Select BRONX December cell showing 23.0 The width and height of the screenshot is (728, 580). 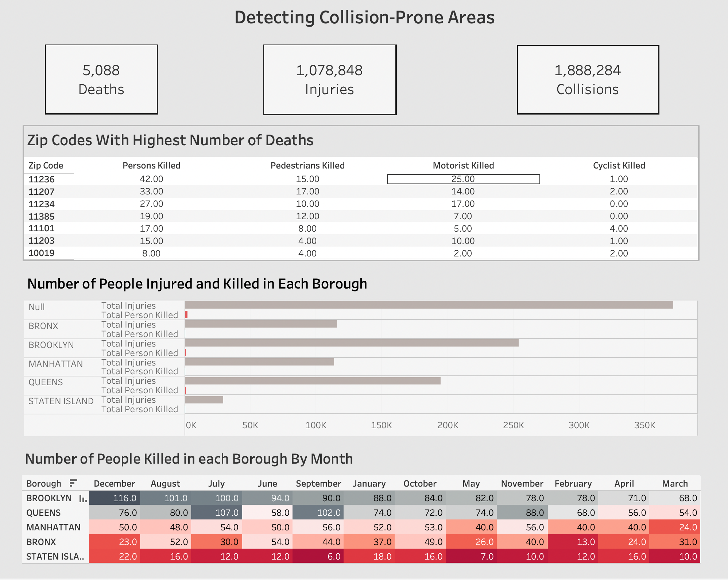click(115, 542)
